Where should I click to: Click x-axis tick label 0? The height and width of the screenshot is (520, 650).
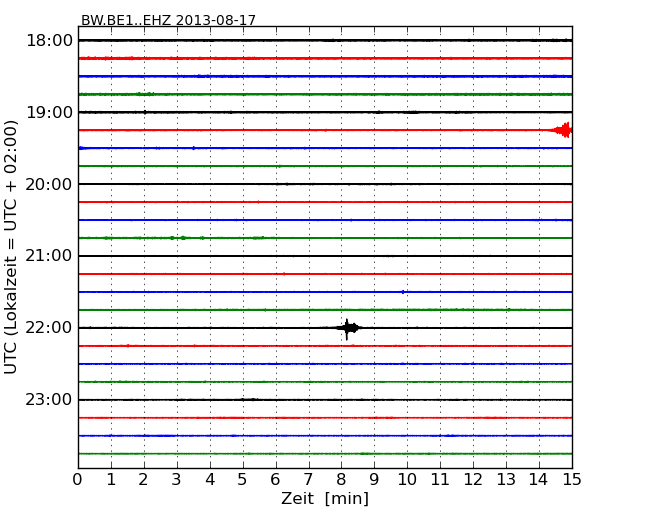pos(78,479)
